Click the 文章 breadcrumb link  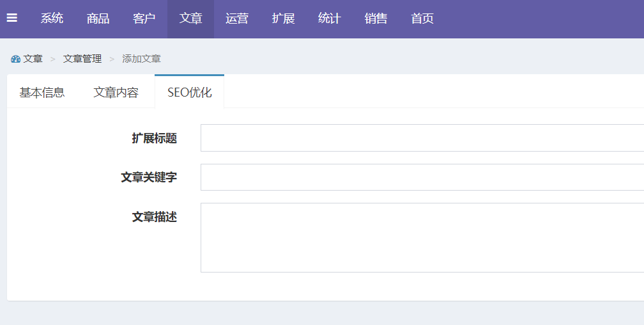click(x=33, y=59)
